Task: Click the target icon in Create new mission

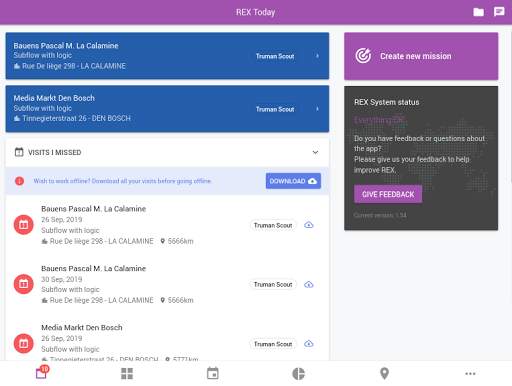Action: point(363,56)
